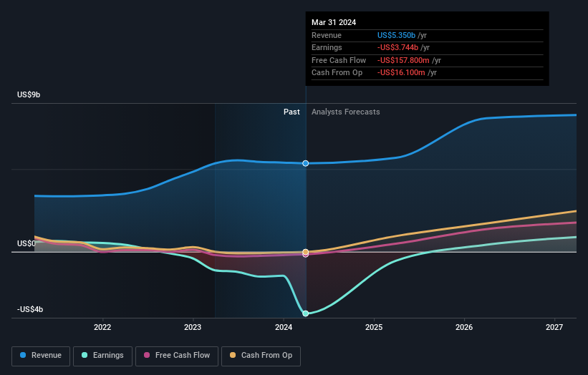
Task: Click the -US$16.100m cash from op value
Action: [x=401, y=73]
